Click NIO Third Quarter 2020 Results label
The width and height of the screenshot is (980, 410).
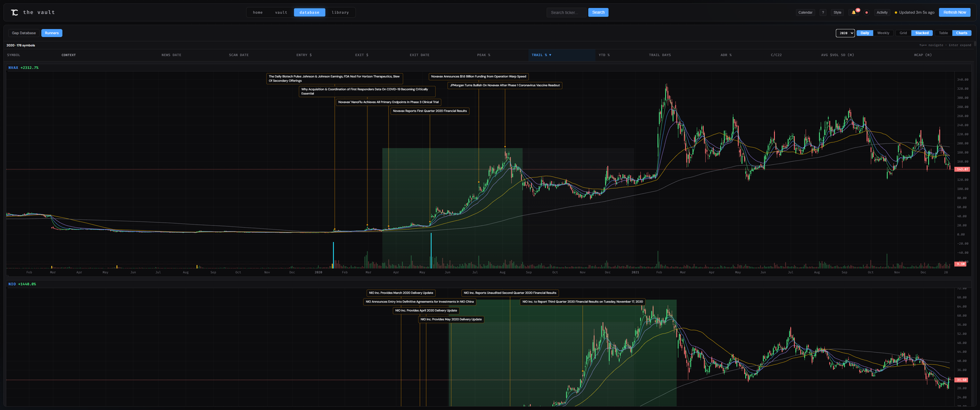(x=582, y=302)
